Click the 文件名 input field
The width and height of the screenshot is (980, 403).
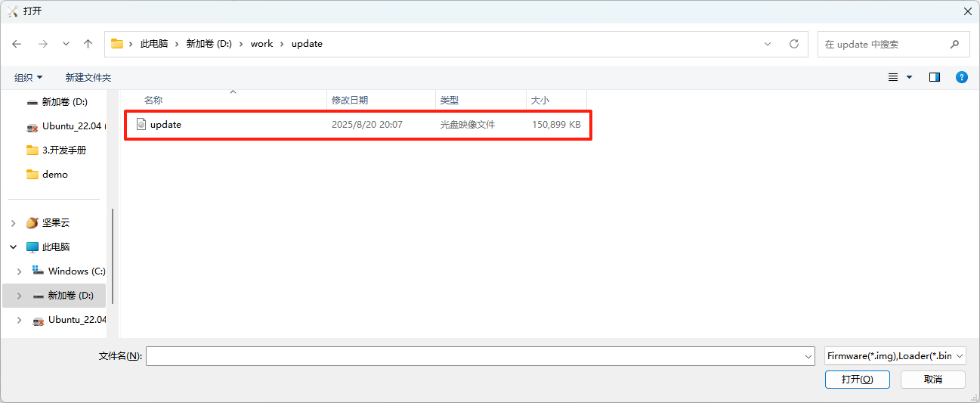[x=476, y=356]
